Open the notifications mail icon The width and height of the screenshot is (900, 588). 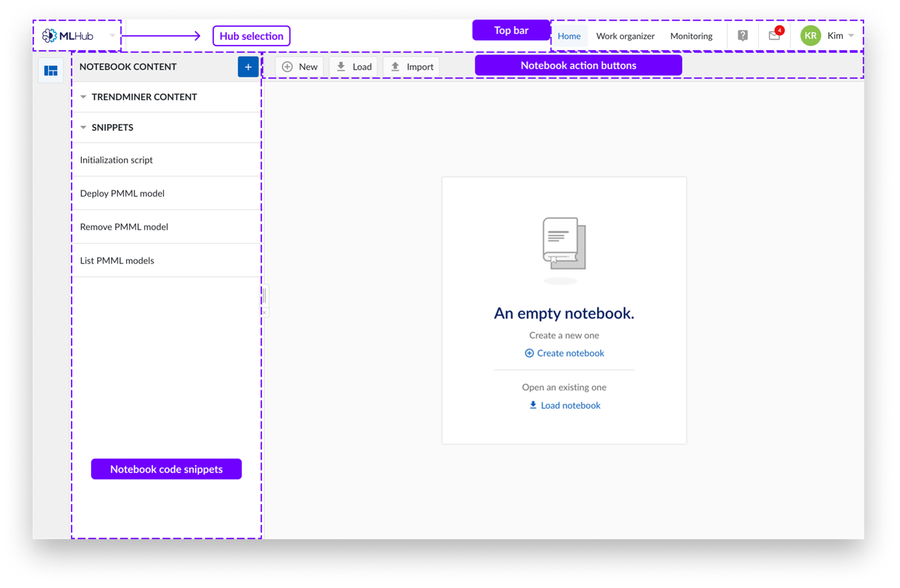[774, 36]
